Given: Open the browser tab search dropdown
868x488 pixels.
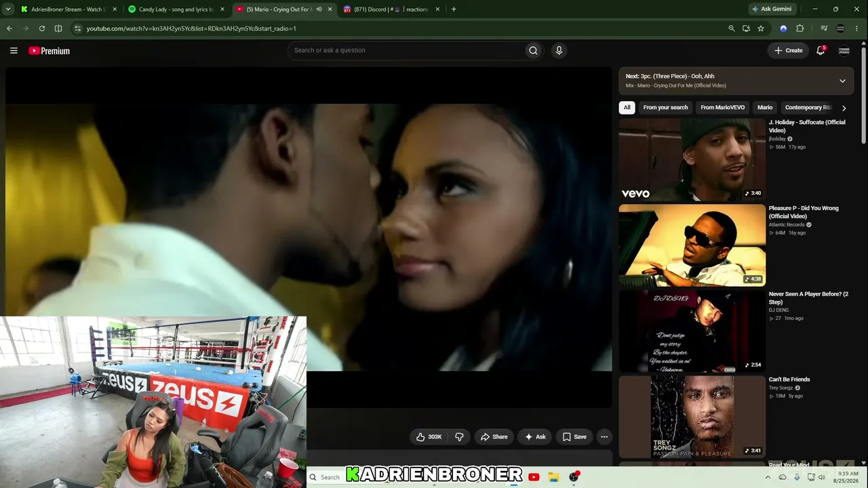Looking at the screenshot, I should [8, 9].
